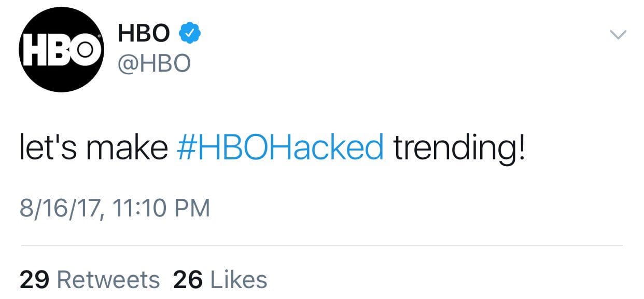Click the blue verified badge beside HBO

tap(190, 34)
